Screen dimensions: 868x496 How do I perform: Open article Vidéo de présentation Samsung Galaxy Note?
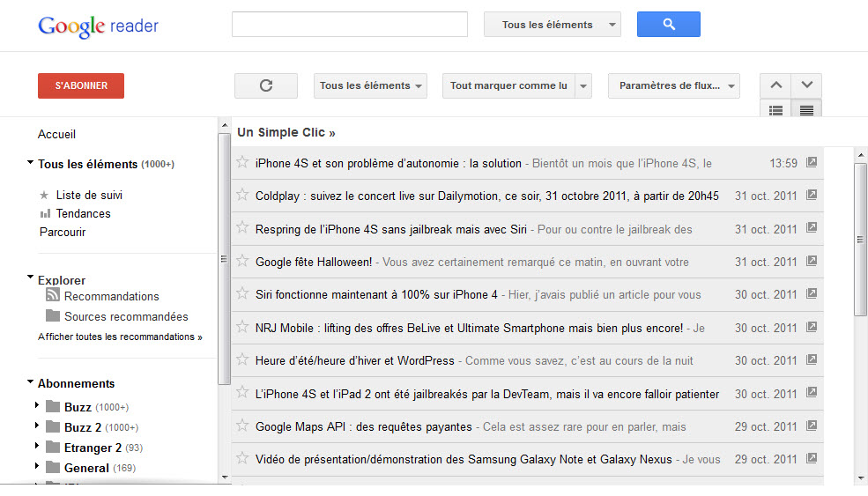pyautogui.click(x=464, y=460)
